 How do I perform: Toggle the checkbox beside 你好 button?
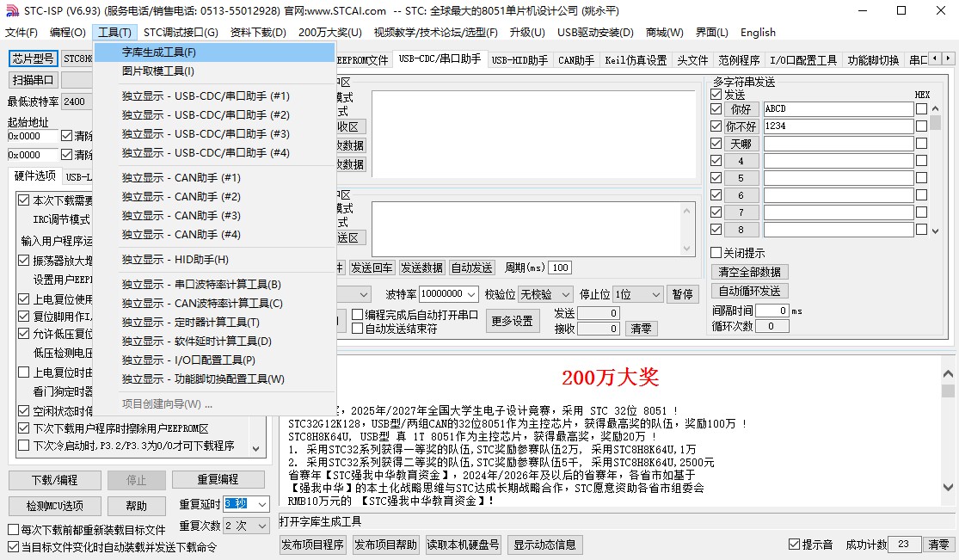tap(716, 109)
